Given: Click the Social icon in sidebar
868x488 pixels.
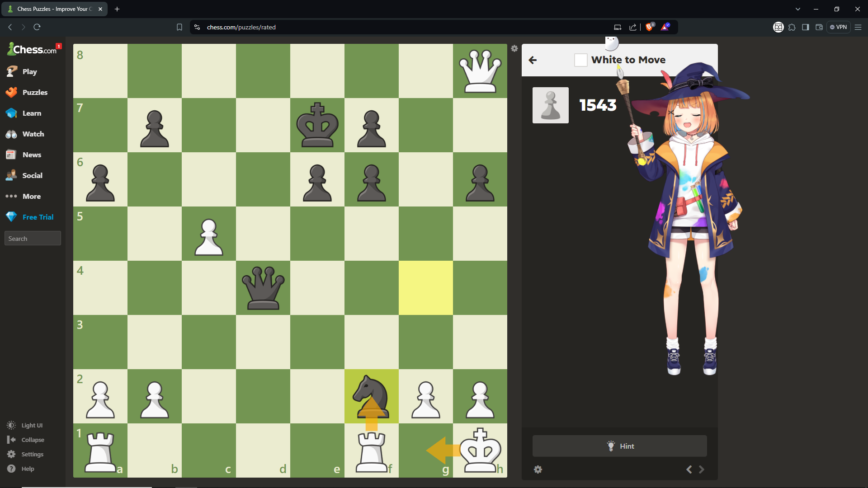Looking at the screenshot, I should click(x=11, y=175).
